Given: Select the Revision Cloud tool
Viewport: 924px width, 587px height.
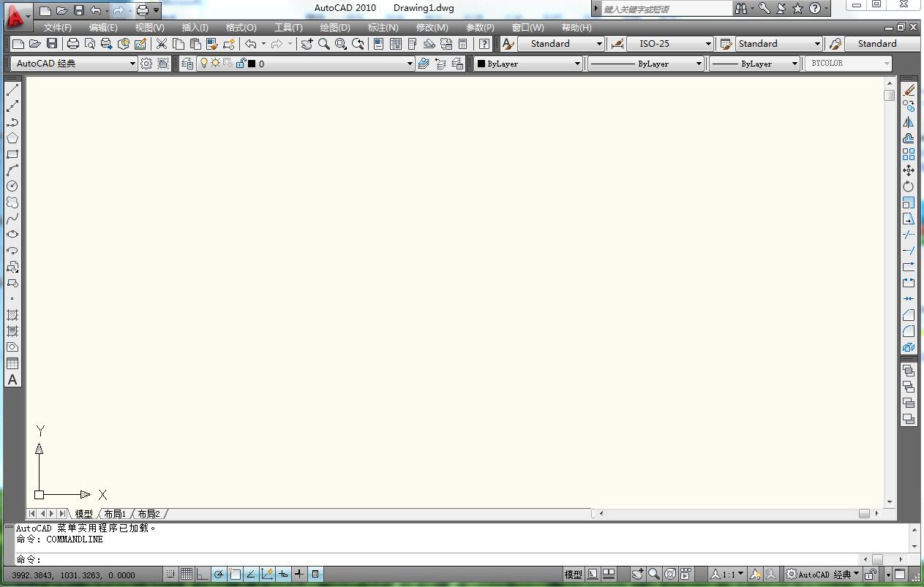Looking at the screenshot, I should (12, 202).
